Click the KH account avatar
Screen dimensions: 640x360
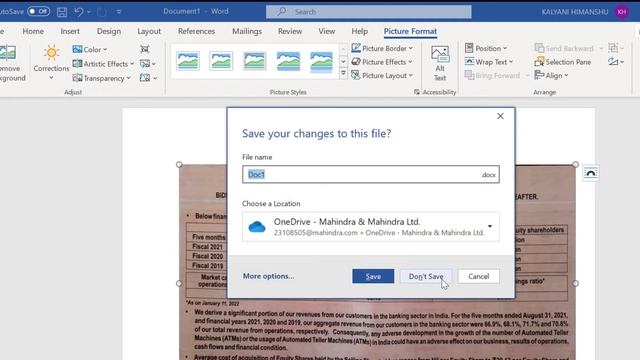[622, 12]
